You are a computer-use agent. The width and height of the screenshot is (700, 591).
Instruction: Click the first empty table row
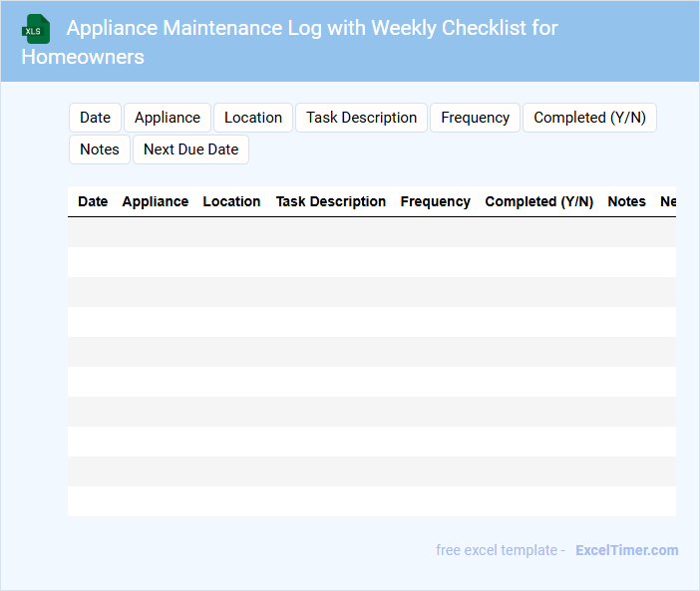click(x=371, y=232)
